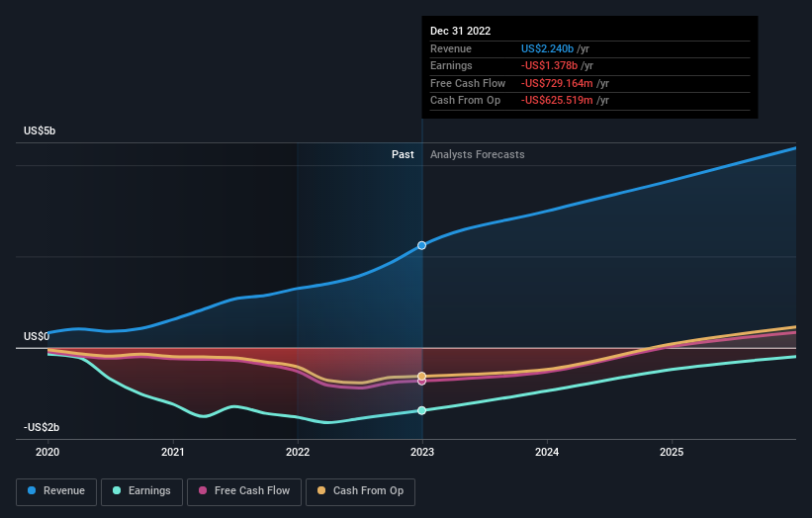
Task: Click the teal Earnings data point at 2023
Action: [x=422, y=410]
